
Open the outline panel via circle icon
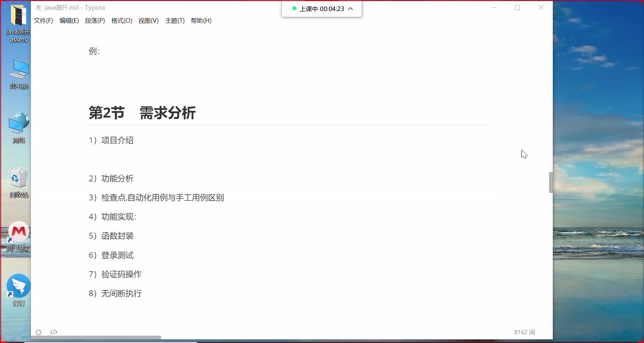[38, 332]
